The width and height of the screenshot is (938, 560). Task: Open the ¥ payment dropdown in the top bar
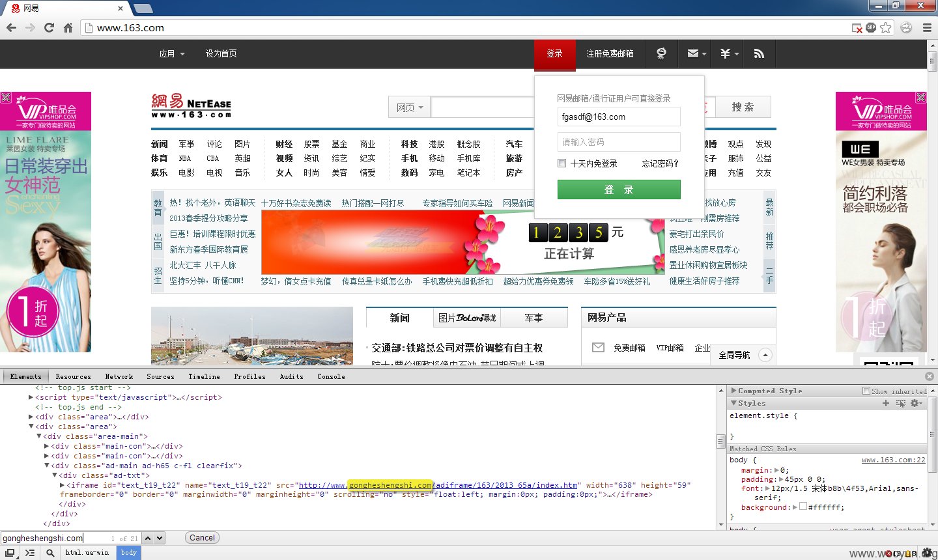(729, 53)
